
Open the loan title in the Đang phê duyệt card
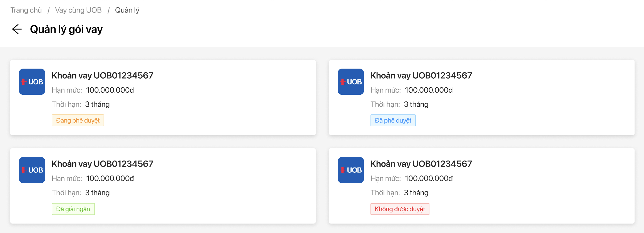[103, 76]
